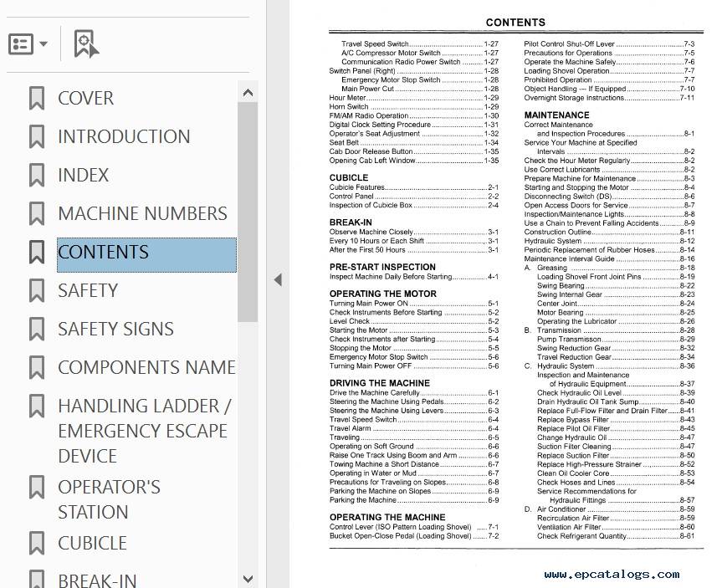Click the 'Turning Main Power OFF' entry

tap(414, 366)
